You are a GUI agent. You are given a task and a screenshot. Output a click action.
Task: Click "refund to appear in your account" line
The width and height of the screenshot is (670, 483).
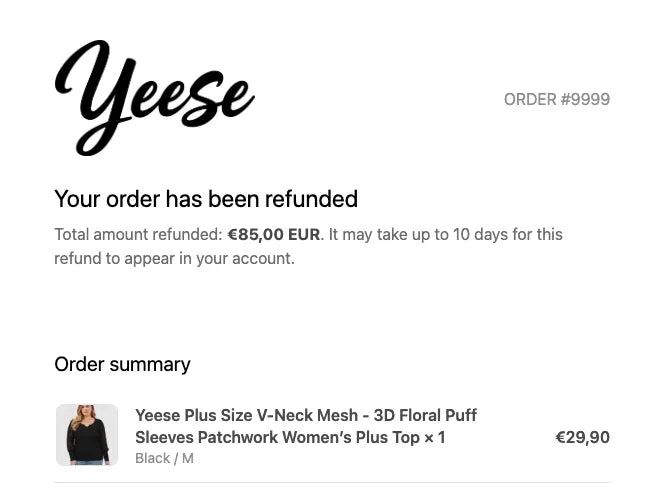[174, 258]
